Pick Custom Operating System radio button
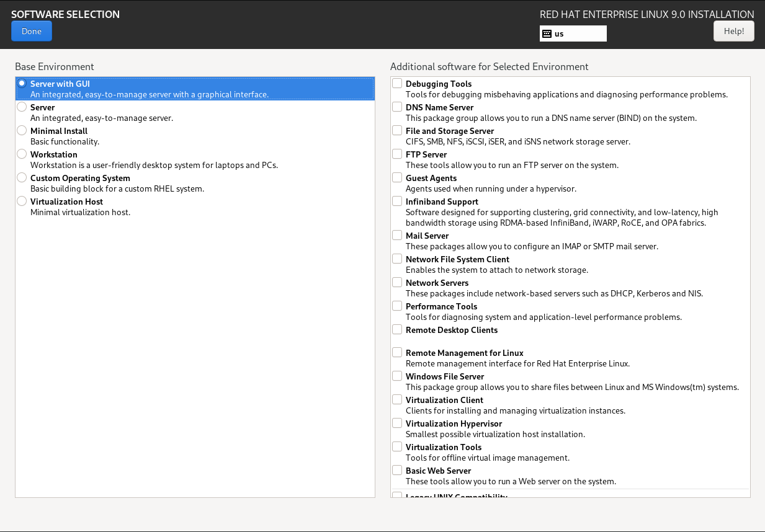Screen dimensions: 765x532 point(22,178)
